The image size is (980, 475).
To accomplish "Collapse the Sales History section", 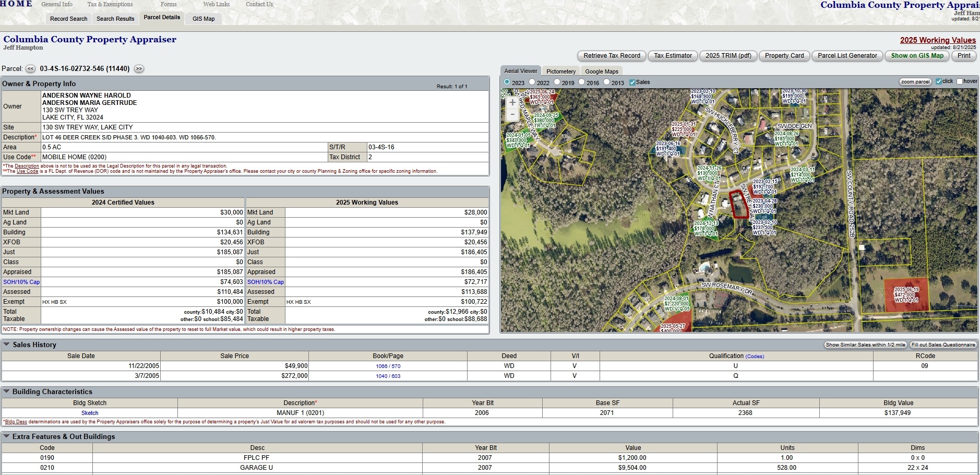I will click(6, 345).
